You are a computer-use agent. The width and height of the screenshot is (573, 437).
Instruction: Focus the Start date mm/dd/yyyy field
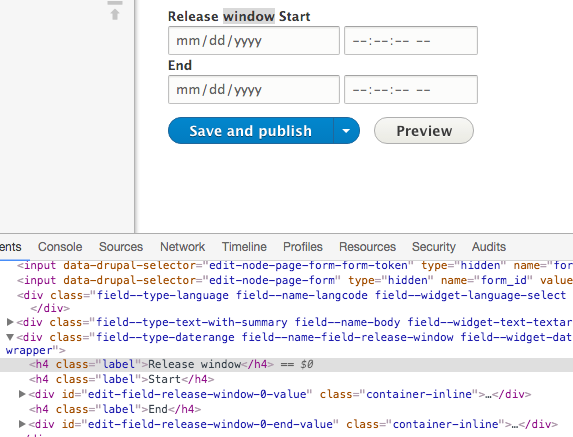tap(254, 41)
